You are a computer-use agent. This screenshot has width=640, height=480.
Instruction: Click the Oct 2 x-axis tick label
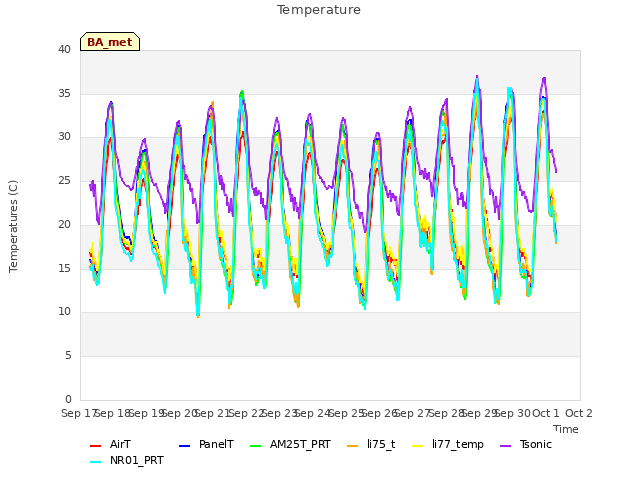(579, 413)
